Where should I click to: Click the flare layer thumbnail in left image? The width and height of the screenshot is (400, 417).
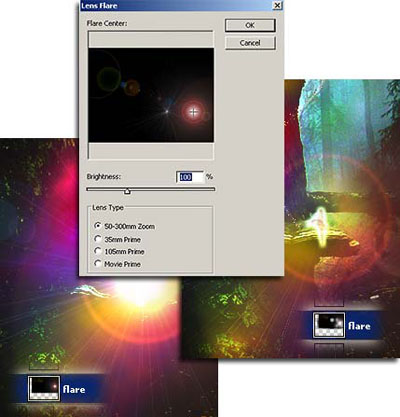point(44,388)
